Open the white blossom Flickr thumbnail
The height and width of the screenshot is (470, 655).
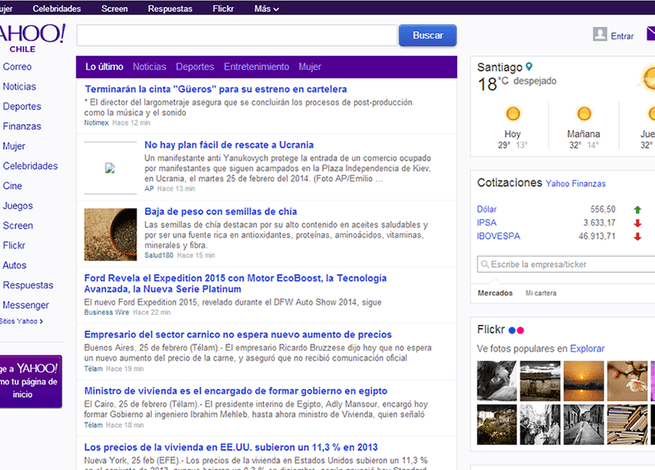[x=627, y=381]
